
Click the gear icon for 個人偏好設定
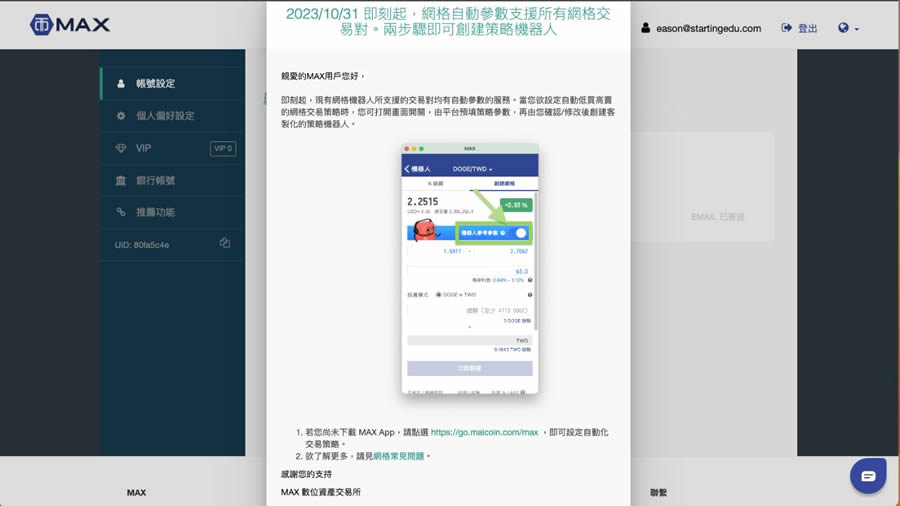coord(121,116)
